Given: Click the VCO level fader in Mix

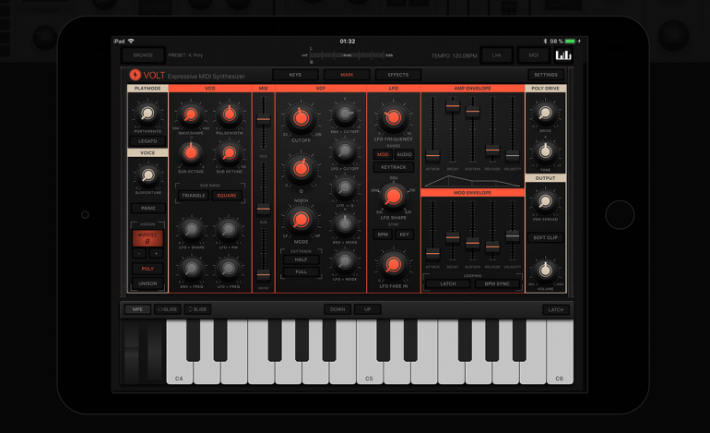Looking at the screenshot, I should (x=263, y=120).
